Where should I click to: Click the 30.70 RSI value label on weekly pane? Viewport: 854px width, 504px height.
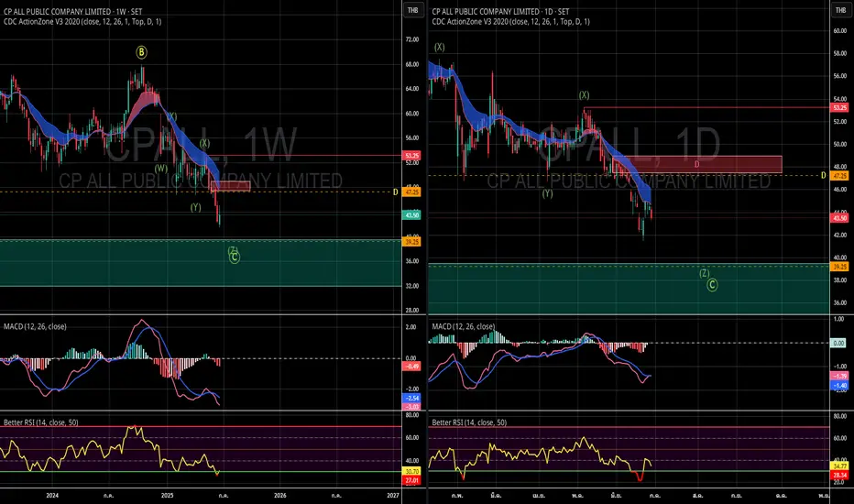tap(411, 471)
